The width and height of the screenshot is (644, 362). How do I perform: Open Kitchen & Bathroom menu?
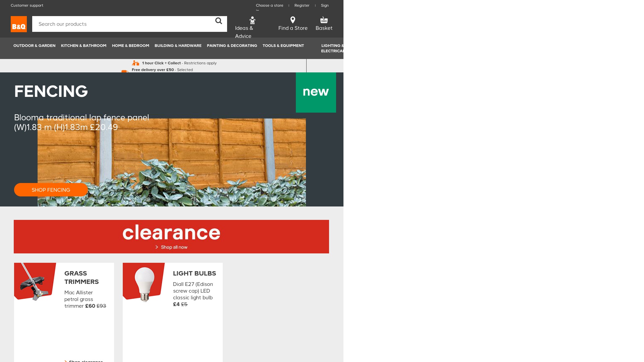click(x=84, y=46)
